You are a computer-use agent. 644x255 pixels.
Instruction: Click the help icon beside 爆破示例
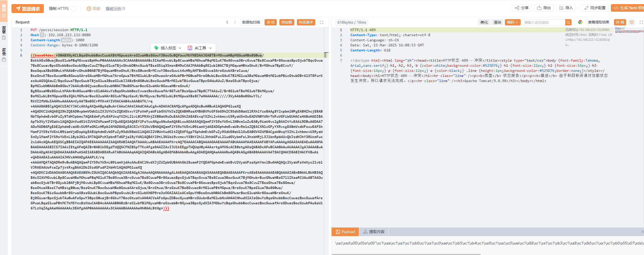point(124,9)
